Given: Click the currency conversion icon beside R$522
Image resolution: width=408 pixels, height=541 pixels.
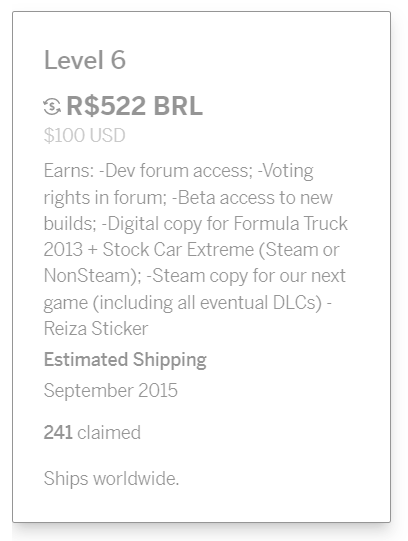Looking at the screenshot, I should 52,106.
